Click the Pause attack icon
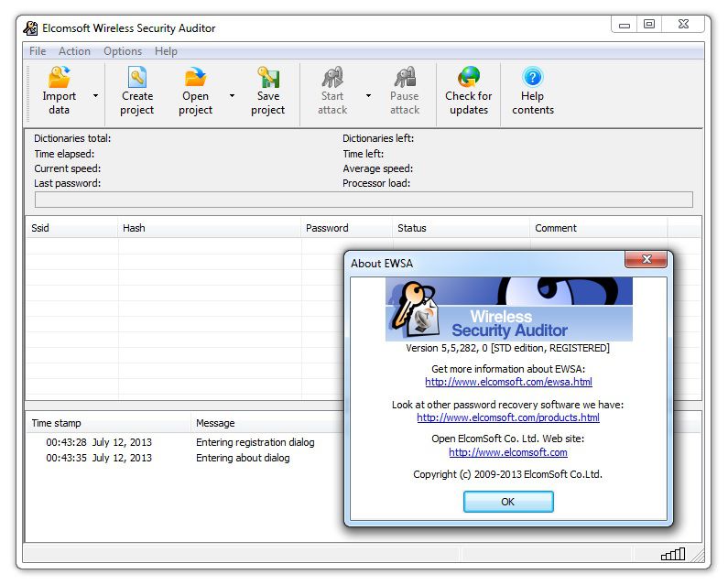The image size is (728, 585). pyautogui.click(x=405, y=77)
